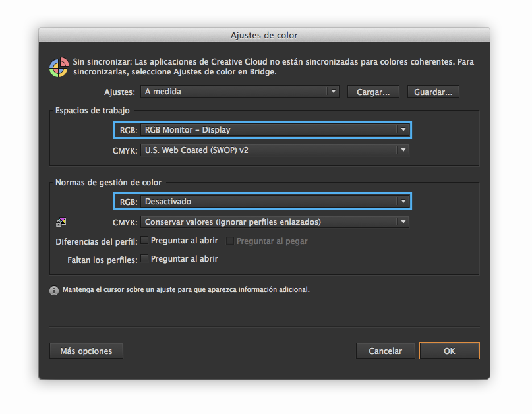532x414 pixels.
Task: Click the arrow on the Ajustes preset dropdown
Action: [333, 91]
